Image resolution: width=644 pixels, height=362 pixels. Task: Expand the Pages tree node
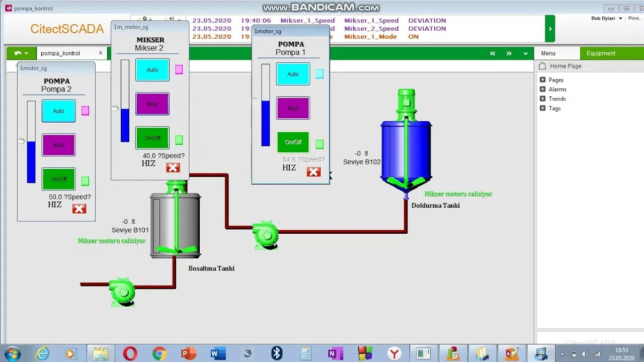[542, 79]
